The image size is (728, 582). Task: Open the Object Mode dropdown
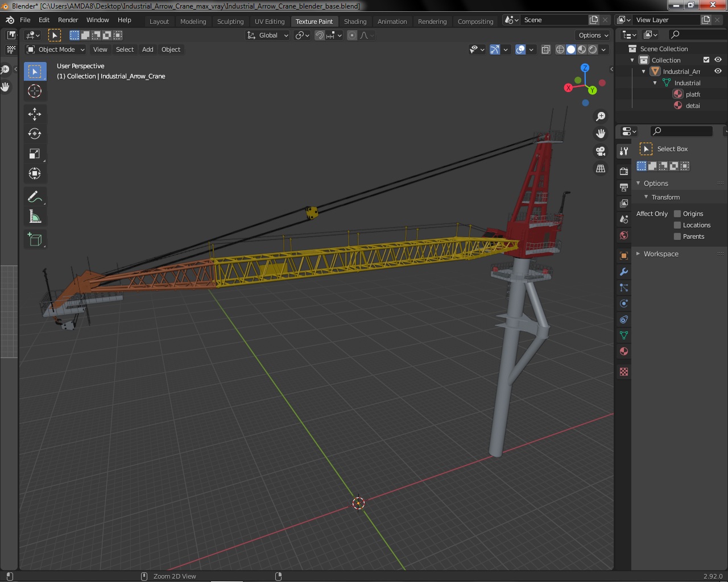pos(55,49)
